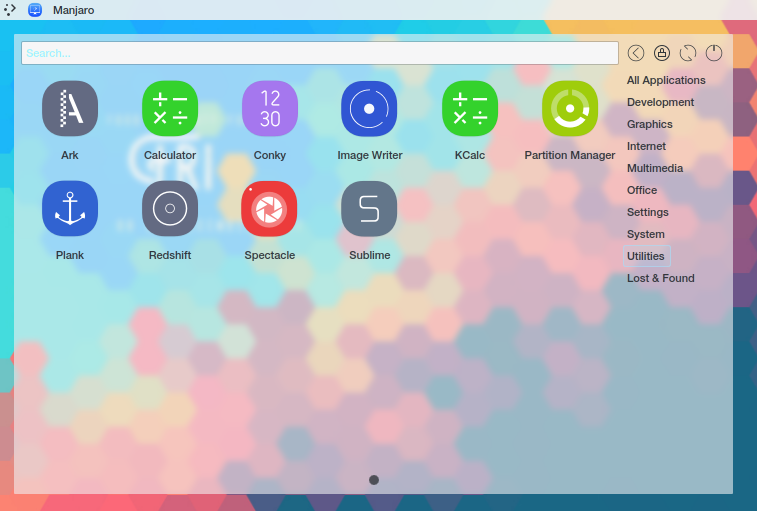Click the page indicator dot
Viewport: 757px width, 511px height.
click(374, 480)
